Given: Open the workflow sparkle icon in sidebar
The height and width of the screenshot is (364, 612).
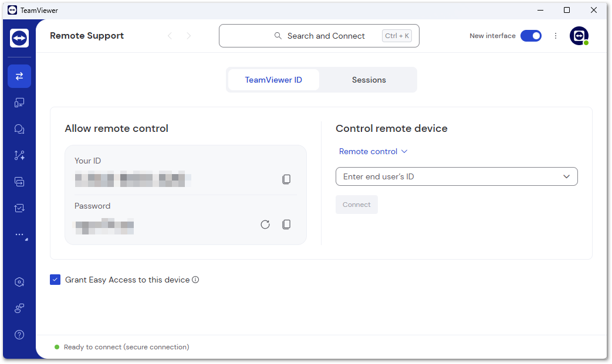Looking at the screenshot, I should tap(19, 155).
